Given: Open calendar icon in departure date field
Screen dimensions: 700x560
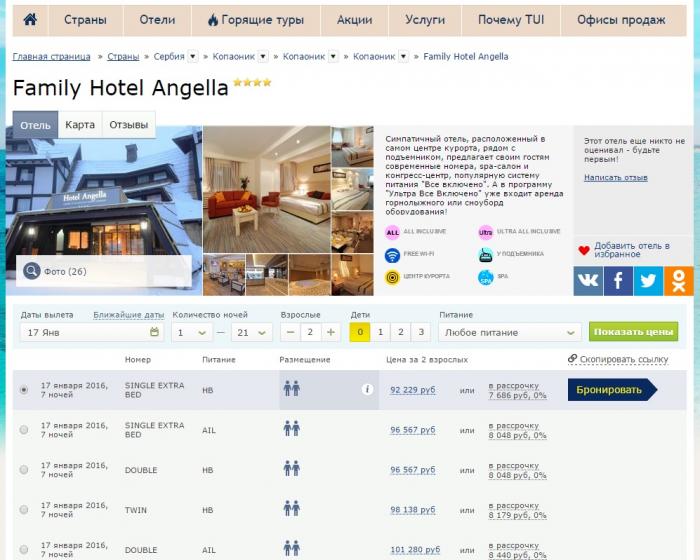Looking at the screenshot, I should [154, 332].
